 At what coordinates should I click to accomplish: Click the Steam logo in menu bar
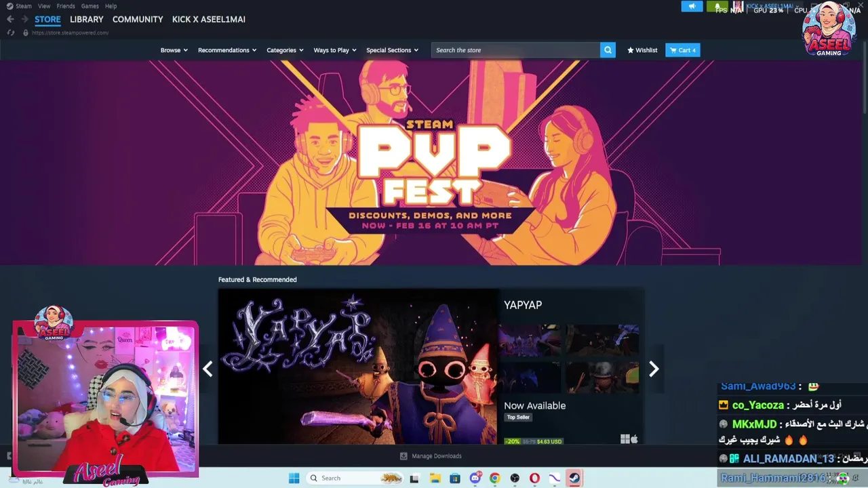point(9,6)
